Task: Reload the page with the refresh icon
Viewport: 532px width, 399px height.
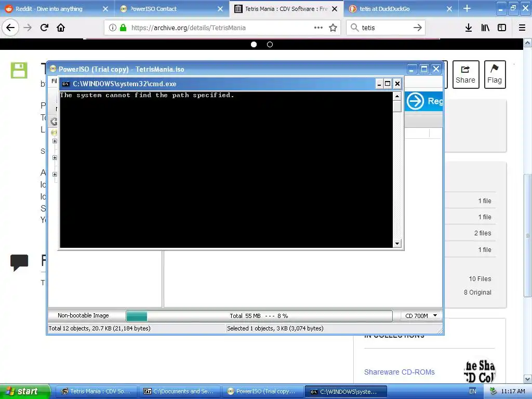Action: (x=44, y=28)
